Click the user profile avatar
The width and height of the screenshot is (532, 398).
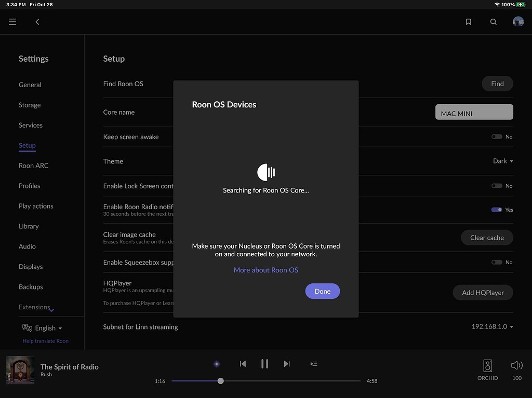point(518,21)
